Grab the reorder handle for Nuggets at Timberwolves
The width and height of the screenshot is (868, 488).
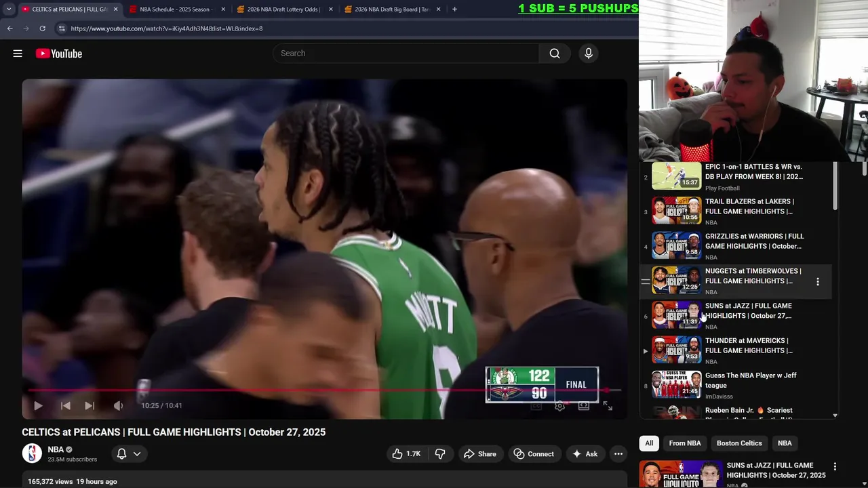pos(646,281)
